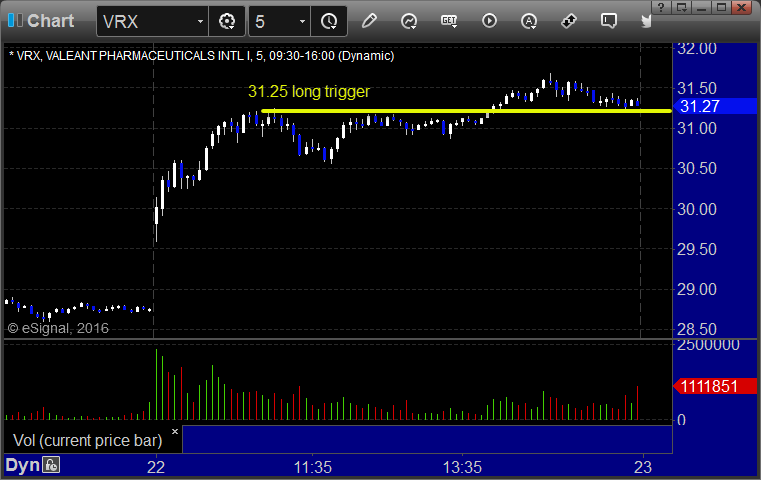Screen dimensions: 761x480
Task: Open the studies chart icon menu
Action: click(409, 21)
